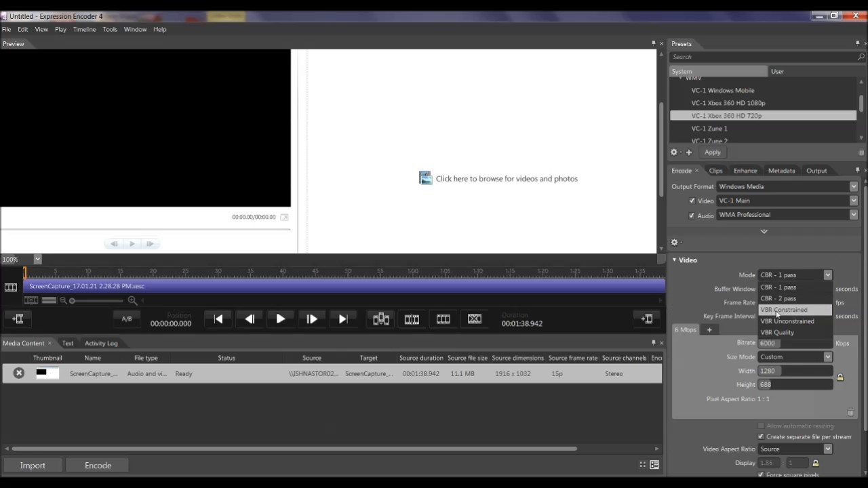The width and height of the screenshot is (868, 488).
Task: Add a new stream with plus tab
Action: coord(709,329)
